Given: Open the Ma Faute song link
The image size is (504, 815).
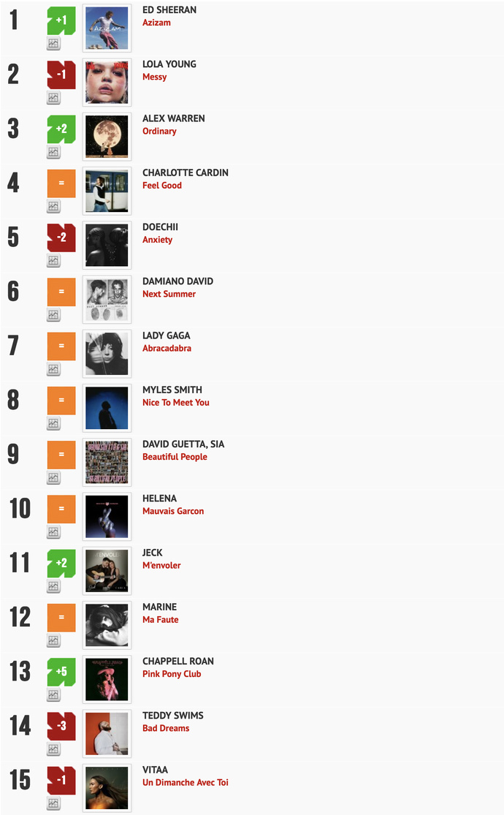Looking at the screenshot, I should [161, 620].
